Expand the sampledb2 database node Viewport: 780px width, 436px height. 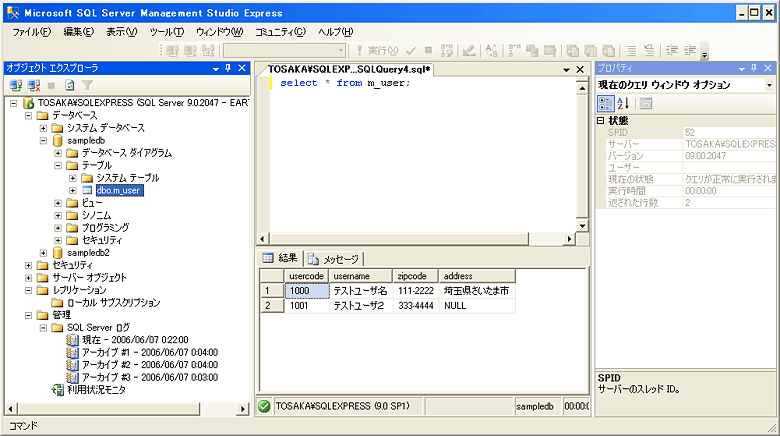pyautogui.click(x=43, y=253)
